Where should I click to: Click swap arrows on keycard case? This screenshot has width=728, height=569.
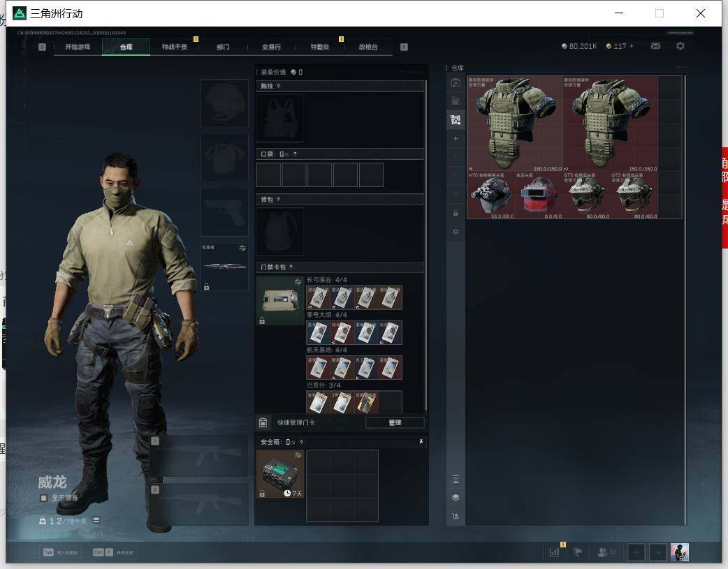point(298,282)
